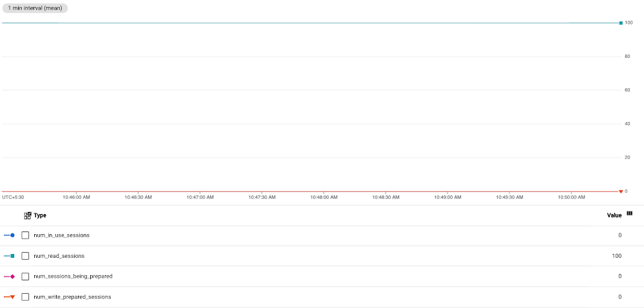Screen dimensions: 644x308
Task: Click the value 100 in num_read_sessions row
Action: pyautogui.click(x=616, y=256)
